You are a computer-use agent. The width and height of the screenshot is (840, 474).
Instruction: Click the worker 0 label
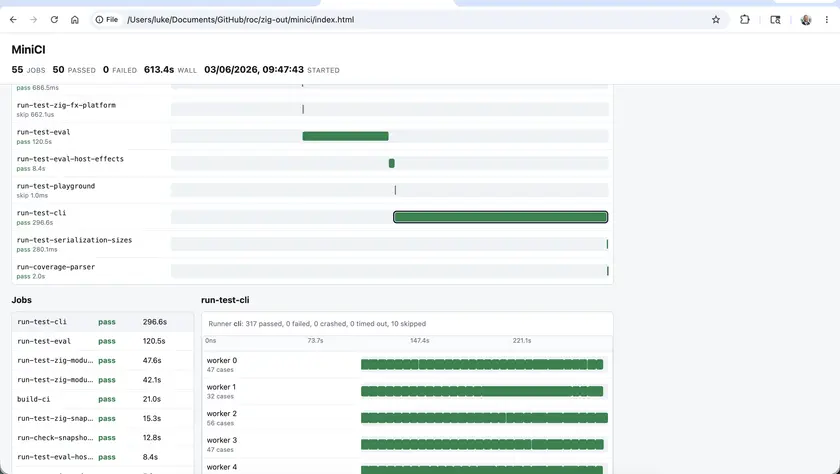[222, 360]
